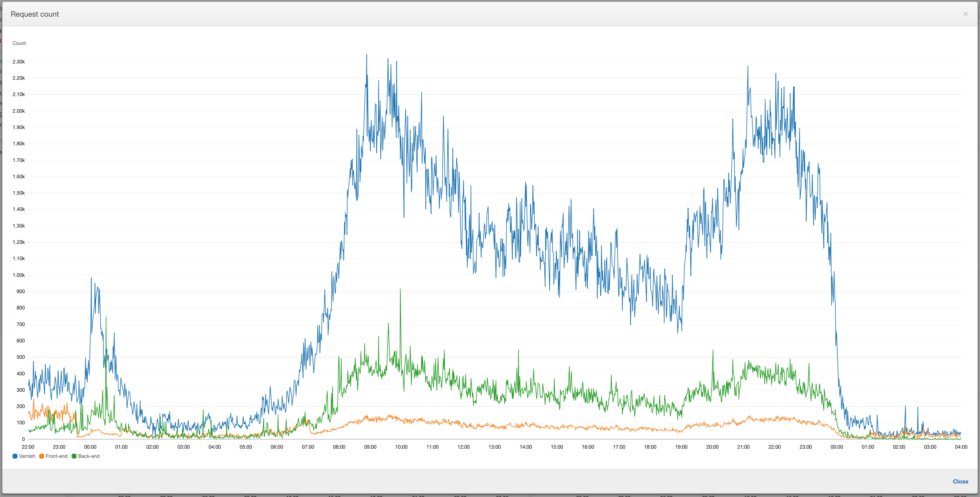
Task: Click the 09:00 x-axis time label
Action: point(370,447)
